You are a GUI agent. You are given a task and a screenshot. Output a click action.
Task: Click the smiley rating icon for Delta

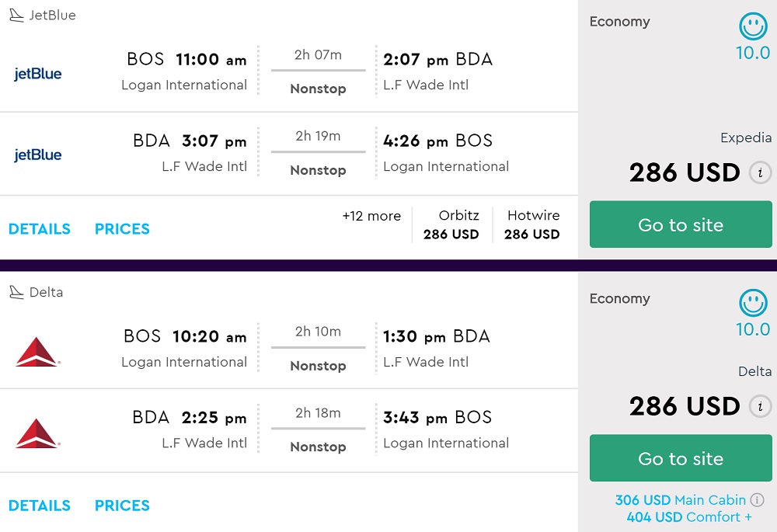click(752, 303)
